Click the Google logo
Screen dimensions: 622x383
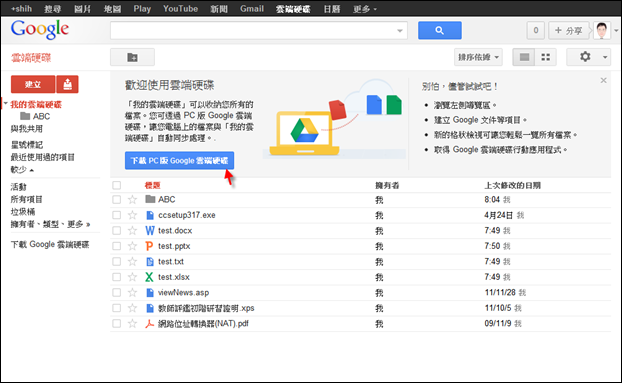tap(40, 30)
